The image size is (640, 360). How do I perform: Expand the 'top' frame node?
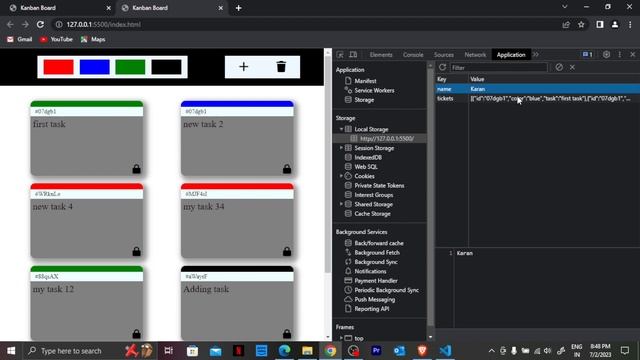[341, 338]
